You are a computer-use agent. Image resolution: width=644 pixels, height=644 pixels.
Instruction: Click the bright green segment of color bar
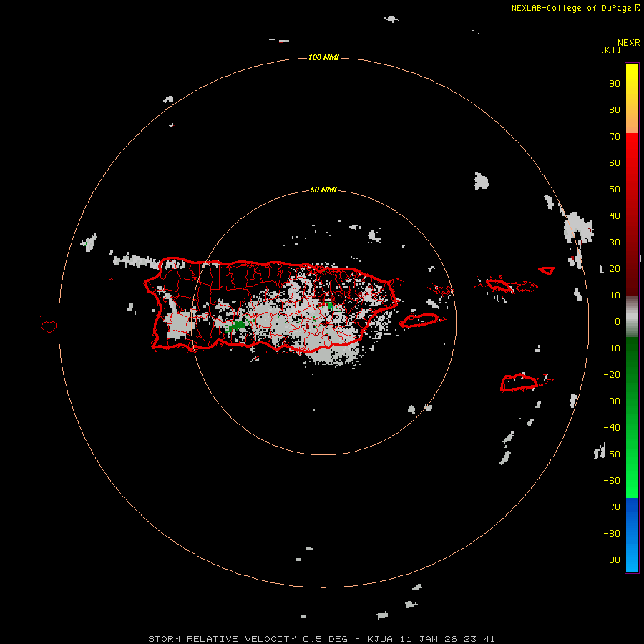coord(632,417)
